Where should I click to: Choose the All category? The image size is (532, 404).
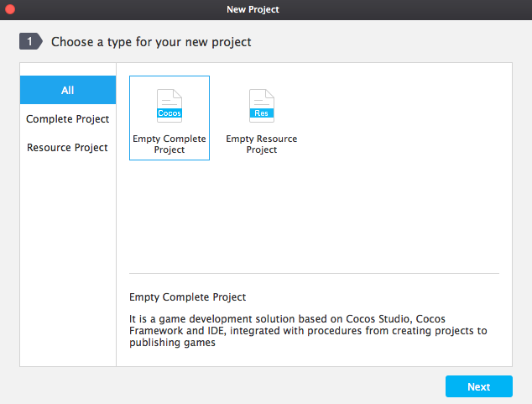[x=68, y=90]
